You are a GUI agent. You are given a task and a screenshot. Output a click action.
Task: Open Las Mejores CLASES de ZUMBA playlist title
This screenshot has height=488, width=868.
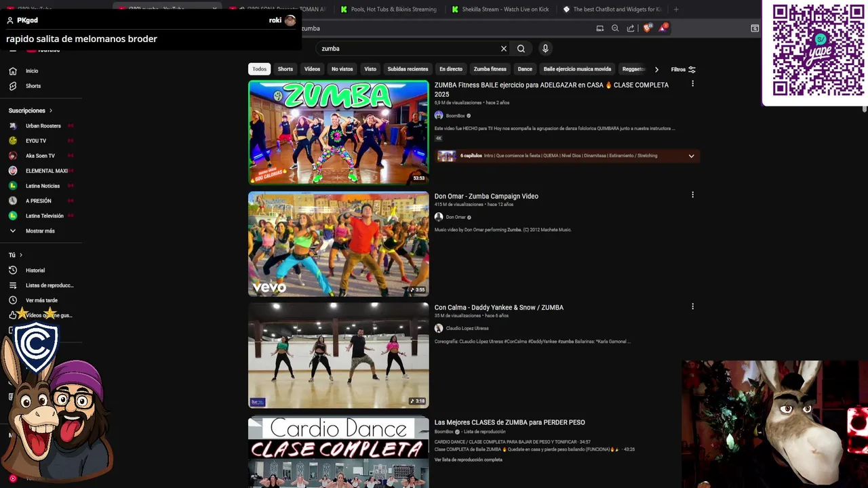click(509, 422)
